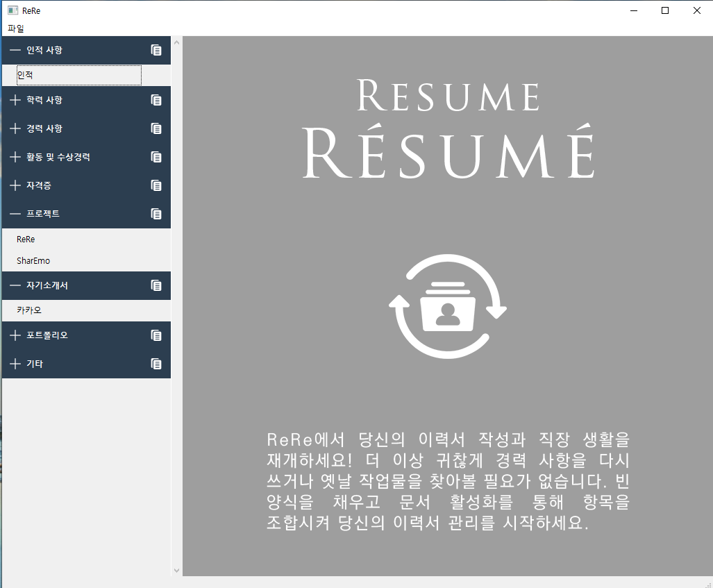713x588 pixels.
Task: Collapse the 프로젝트 section
Action: coord(15,214)
